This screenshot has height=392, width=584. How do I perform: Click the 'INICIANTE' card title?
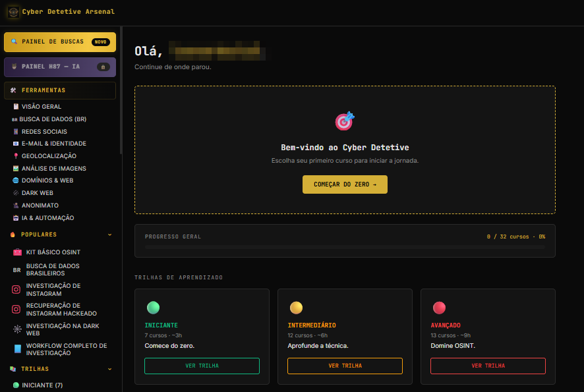pyautogui.click(x=161, y=325)
